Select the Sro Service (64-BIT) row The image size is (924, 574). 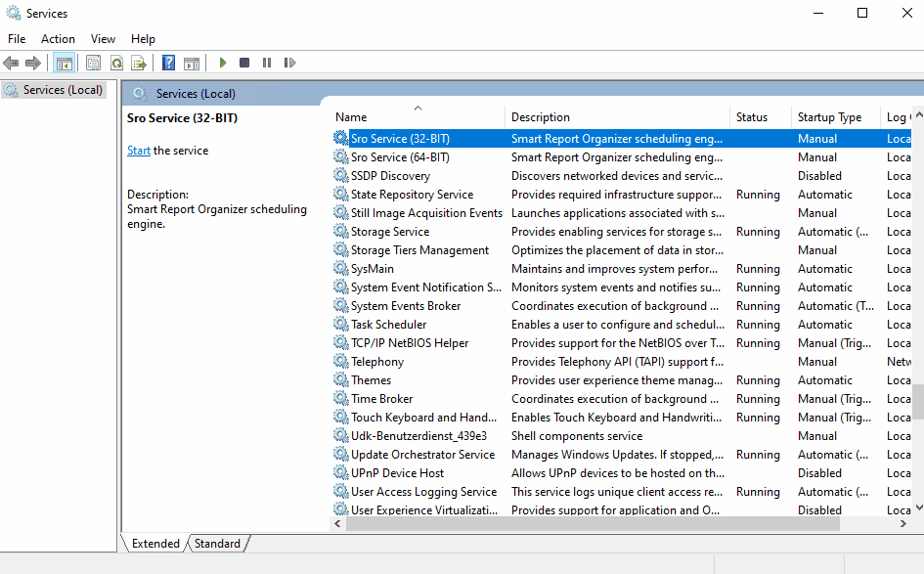pos(621,156)
